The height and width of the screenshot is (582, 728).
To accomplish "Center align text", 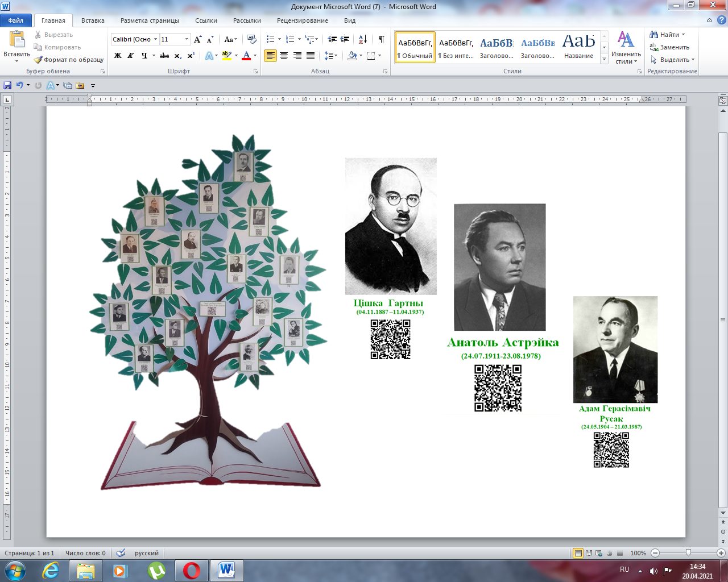I will click(284, 56).
